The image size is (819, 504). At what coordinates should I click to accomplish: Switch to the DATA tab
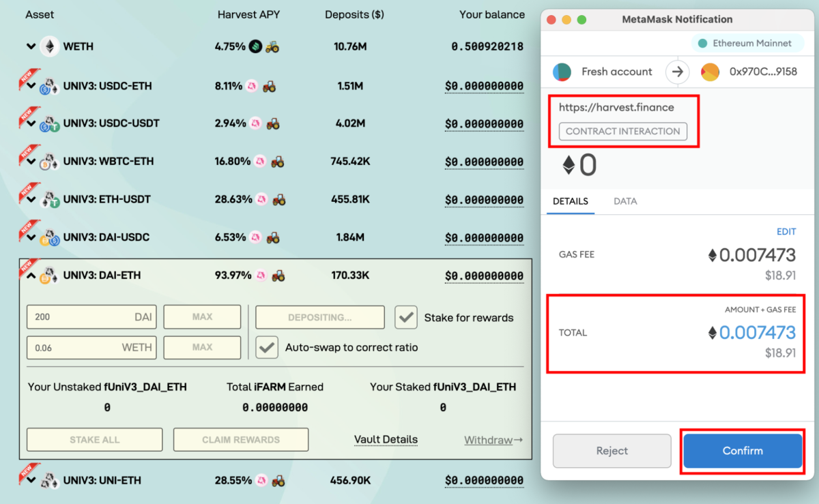tap(625, 201)
